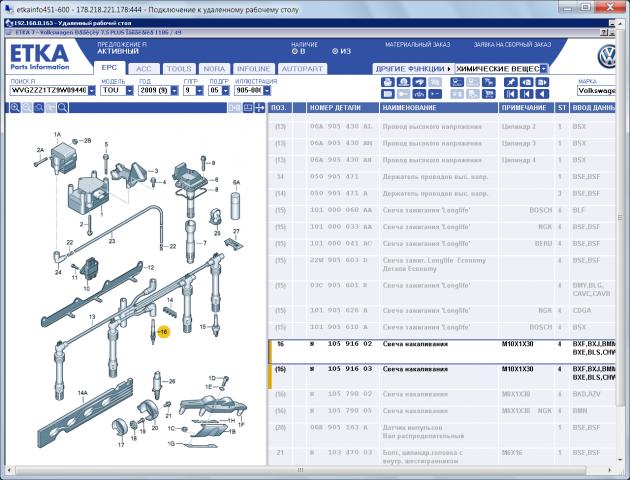Click the chart-like icon in the second toolbar row

419,94
